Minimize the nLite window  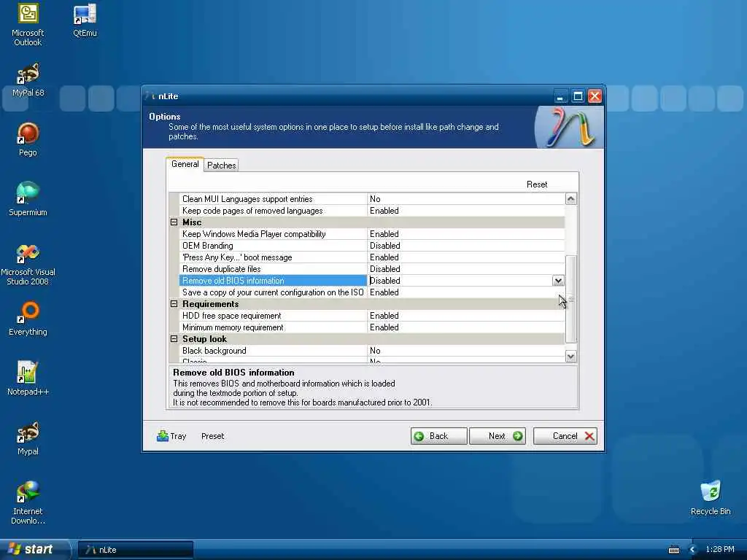coord(561,96)
